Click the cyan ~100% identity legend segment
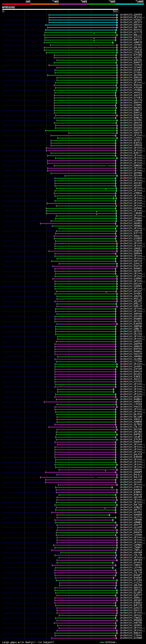This screenshot has height=644, width=146. coord(130,4)
